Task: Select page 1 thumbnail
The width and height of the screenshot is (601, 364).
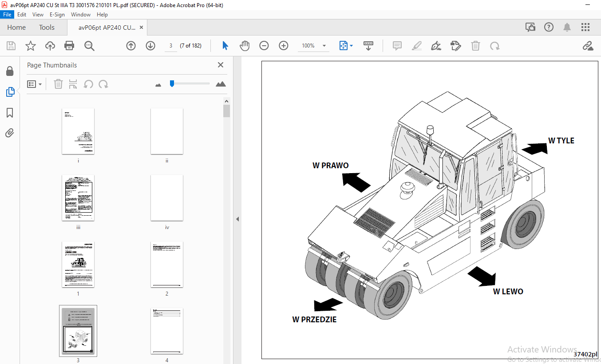Action: click(78, 265)
